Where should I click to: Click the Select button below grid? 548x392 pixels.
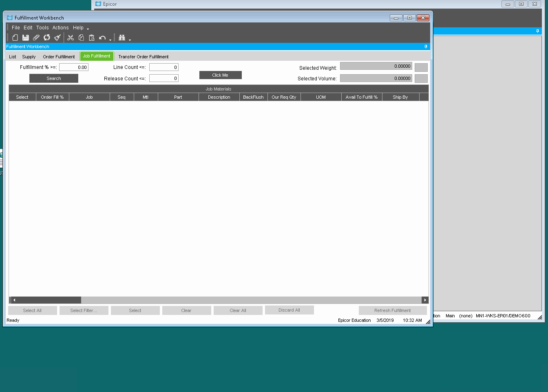[135, 310]
